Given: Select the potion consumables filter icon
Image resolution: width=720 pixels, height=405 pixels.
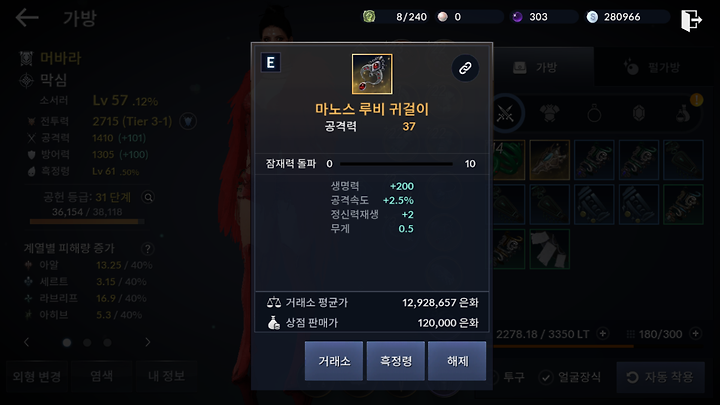Looking at the screenshot, I should (x=683, y=113).
